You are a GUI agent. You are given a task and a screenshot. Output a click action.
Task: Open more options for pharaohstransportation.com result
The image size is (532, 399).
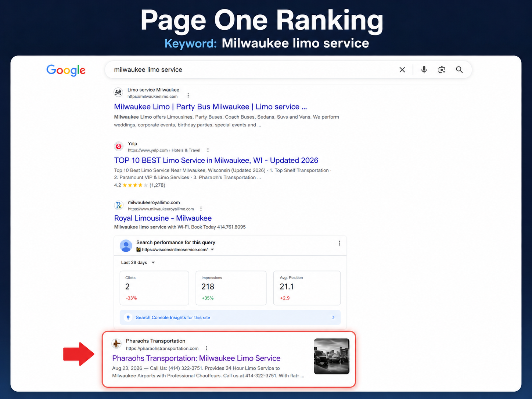click(206, 348)
